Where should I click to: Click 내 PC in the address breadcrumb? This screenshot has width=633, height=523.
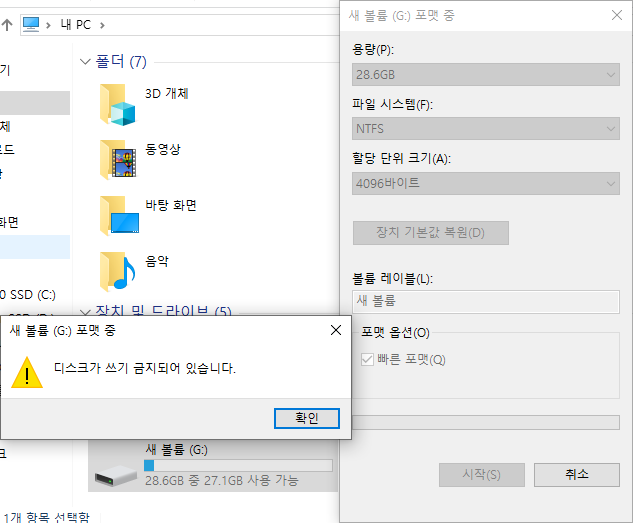(76, 25)
